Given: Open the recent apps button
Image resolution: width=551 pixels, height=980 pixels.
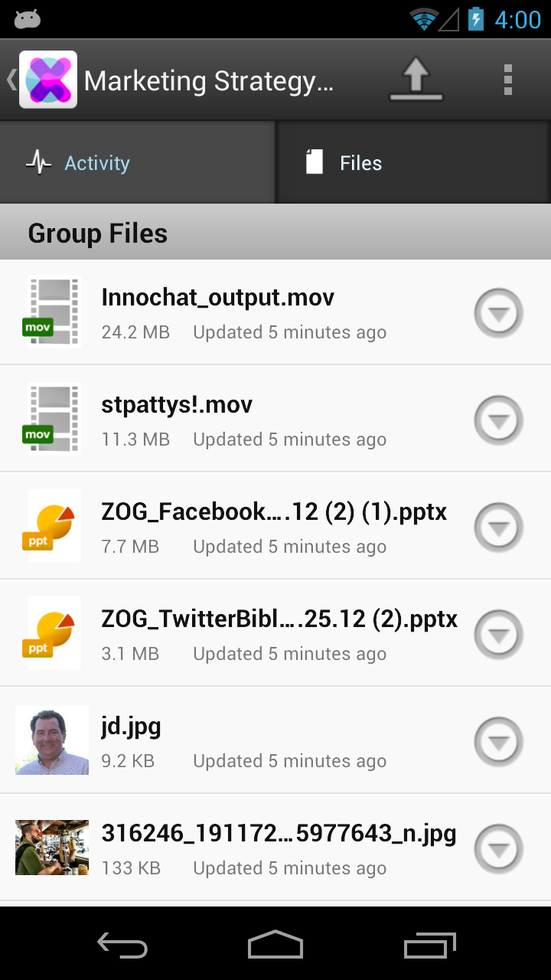Looking at the screenshot, I should [x=429, y=945].
